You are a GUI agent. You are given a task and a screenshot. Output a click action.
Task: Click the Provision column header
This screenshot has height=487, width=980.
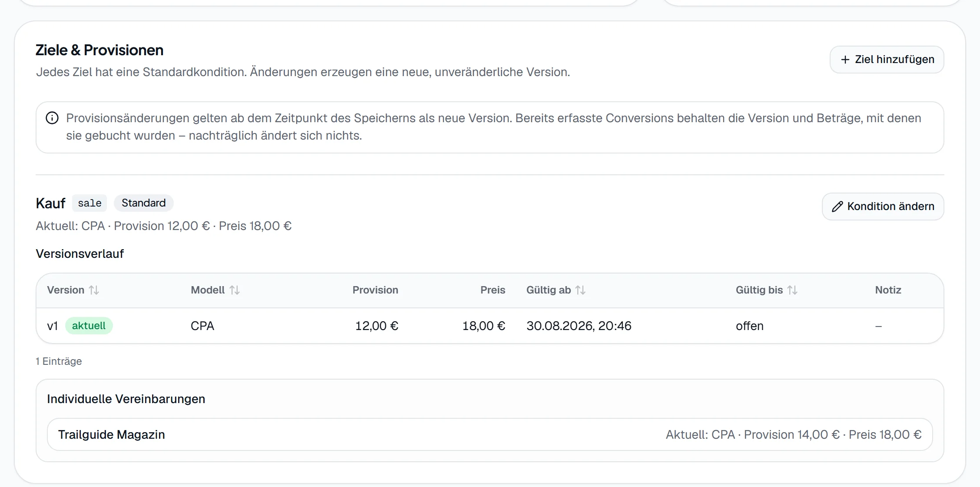point(375,290)
